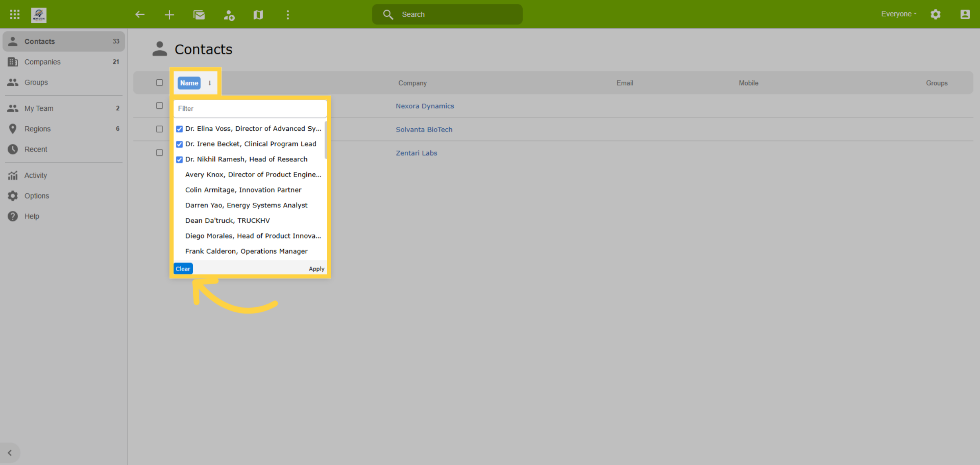
Task: Click the Recent clock icon
Action: point(13,149)
